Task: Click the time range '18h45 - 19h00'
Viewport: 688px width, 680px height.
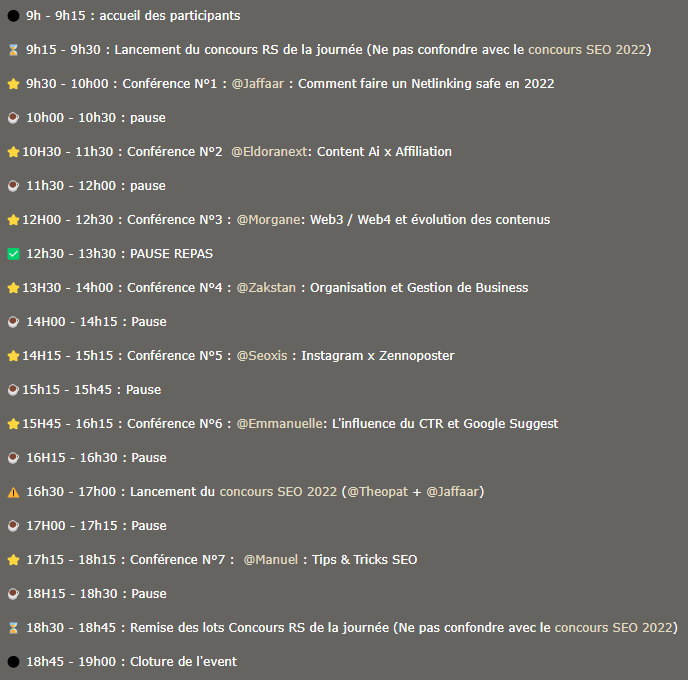Action: point(71,662)
